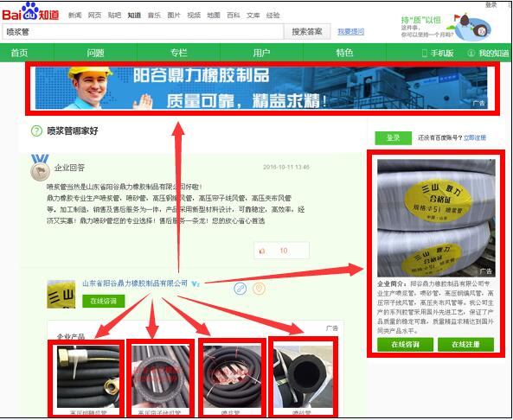This screenshot has height=420, width=513.
Task: Click the yellow 三山 company logo
Action: point(61,294)
